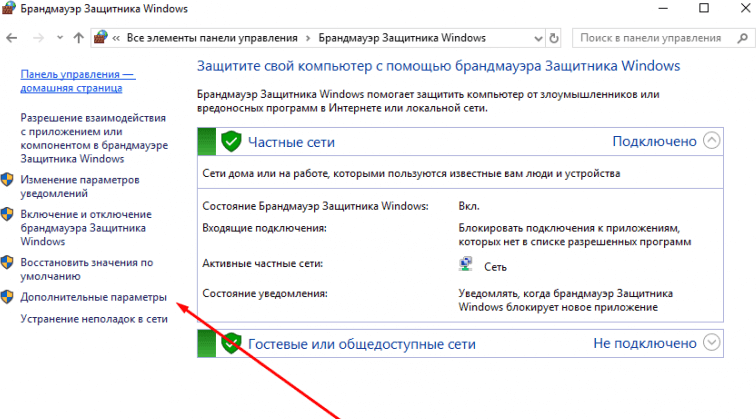Click Брандмауэр Защитника Windows breadcrumb
Image resolution: width=756 pixels, height=419 pixels.
[x=402, y=38]
